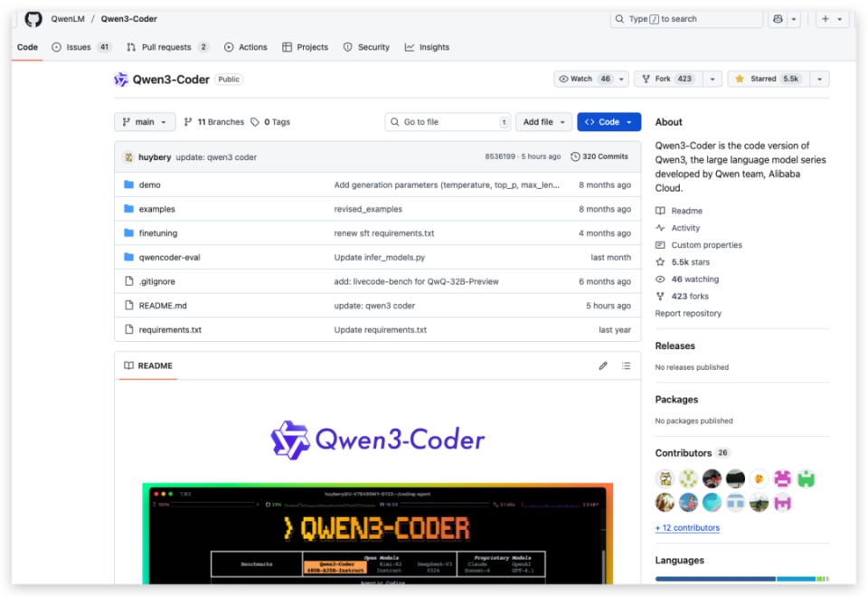The width and height of the screenshot is (868, 596).
Task: Click the 5.5k stars icon in About
Action: coord(659,261)
